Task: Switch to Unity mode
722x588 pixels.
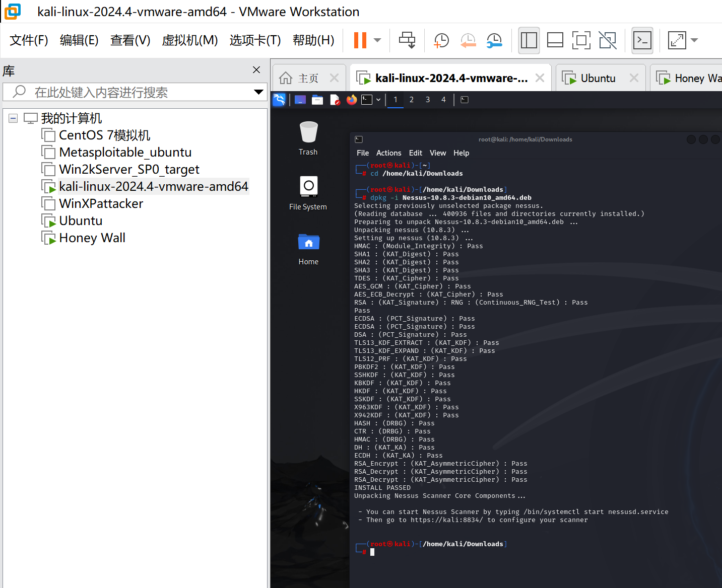Action: (608, 40)
